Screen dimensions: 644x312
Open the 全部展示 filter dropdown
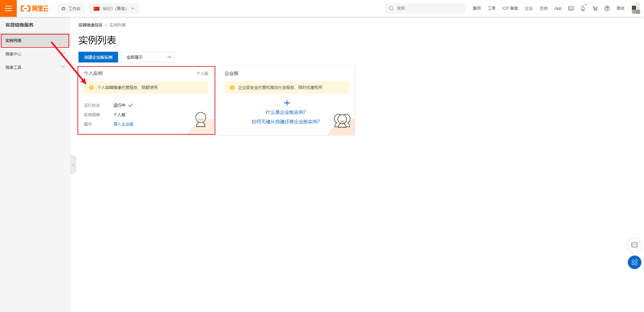pos(148,57)
